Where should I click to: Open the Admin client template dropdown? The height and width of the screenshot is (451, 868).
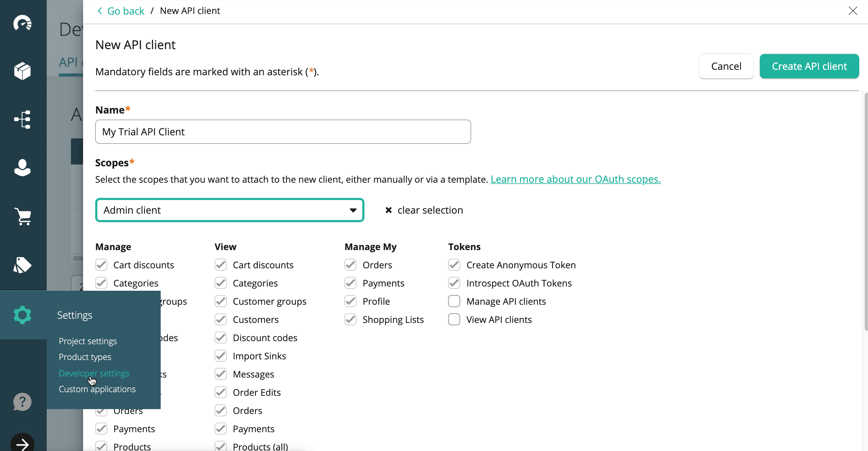tap(230, 210)
